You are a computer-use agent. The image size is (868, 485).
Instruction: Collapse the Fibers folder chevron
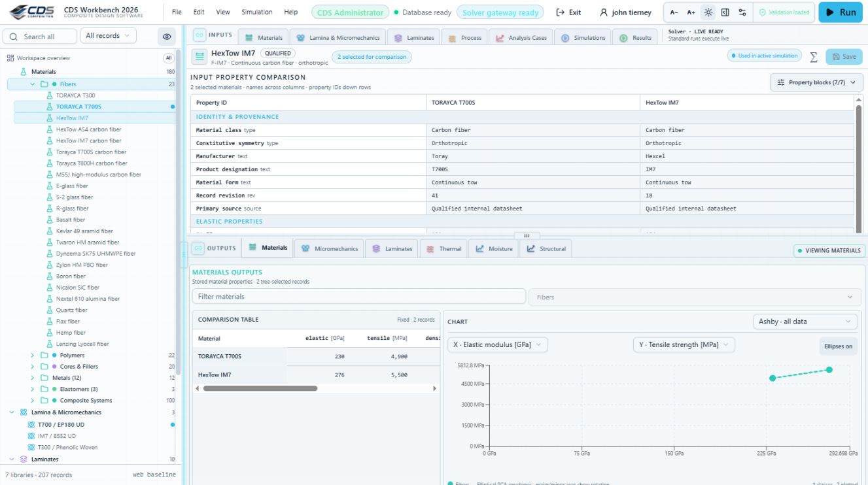[x=33, y=84]
